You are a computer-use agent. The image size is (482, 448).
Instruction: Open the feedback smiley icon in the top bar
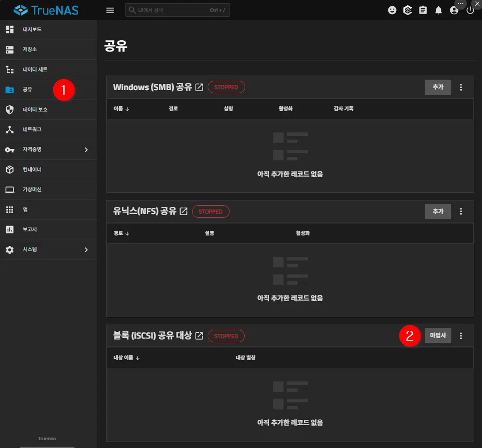392,10
